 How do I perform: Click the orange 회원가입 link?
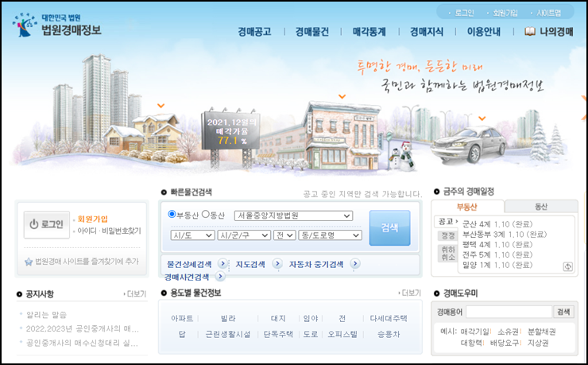[93, 219]
